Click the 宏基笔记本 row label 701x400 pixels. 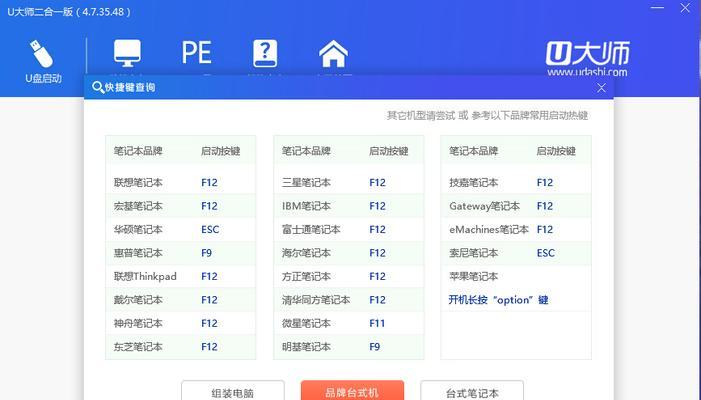[138, 206]
